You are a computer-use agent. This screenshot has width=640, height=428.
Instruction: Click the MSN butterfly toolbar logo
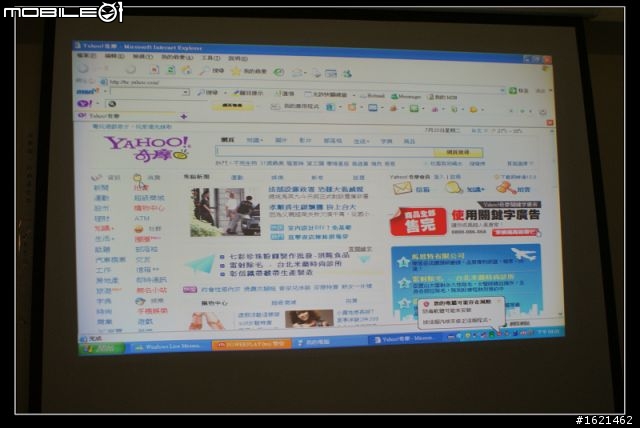(x=87, y=91)
